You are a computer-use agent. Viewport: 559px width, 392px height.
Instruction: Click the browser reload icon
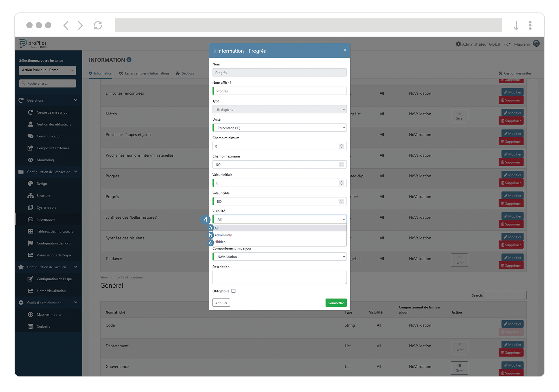tap(98, 25)
